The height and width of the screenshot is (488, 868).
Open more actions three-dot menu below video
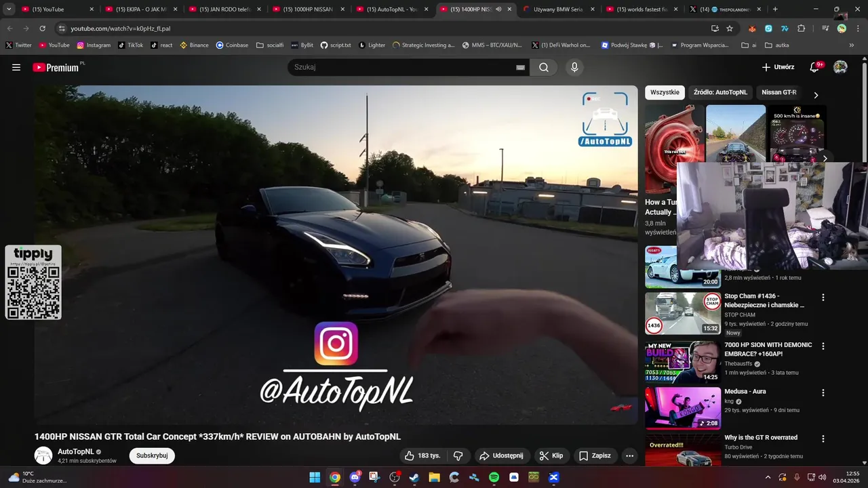point(629,455)
